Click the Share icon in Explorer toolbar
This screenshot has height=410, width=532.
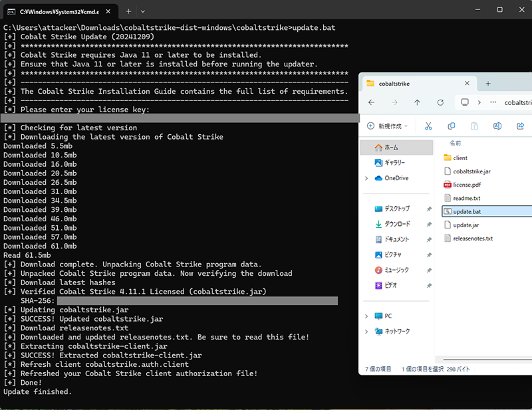point(521,126)
